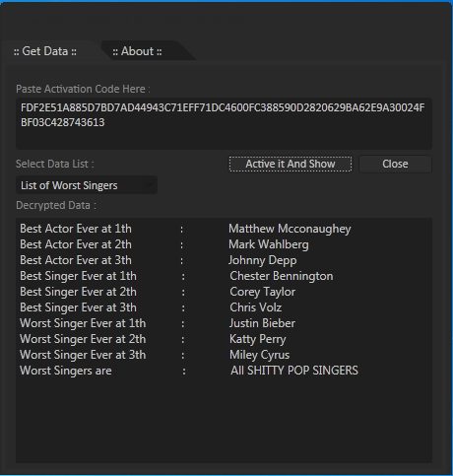Click 'All SHITTY POP SINGERS' text
Viewport: 453px width, 476px height.
coord(294,371)
